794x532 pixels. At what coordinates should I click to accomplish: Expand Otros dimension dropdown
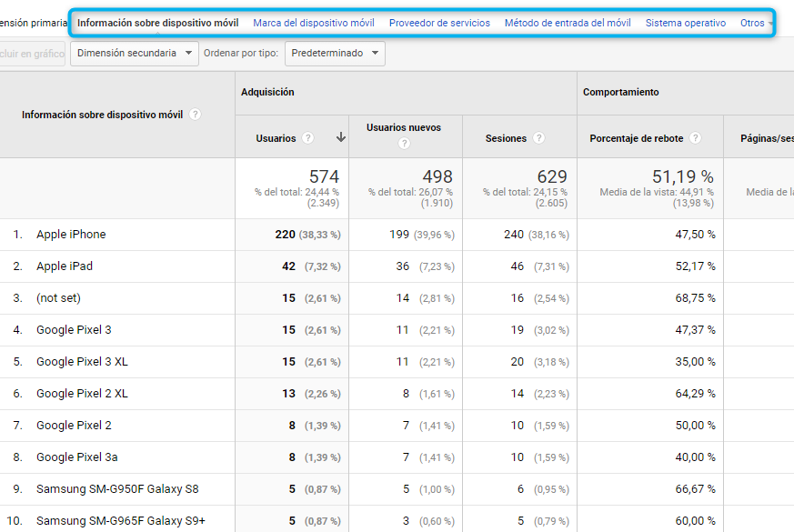[x=756, y=23]
